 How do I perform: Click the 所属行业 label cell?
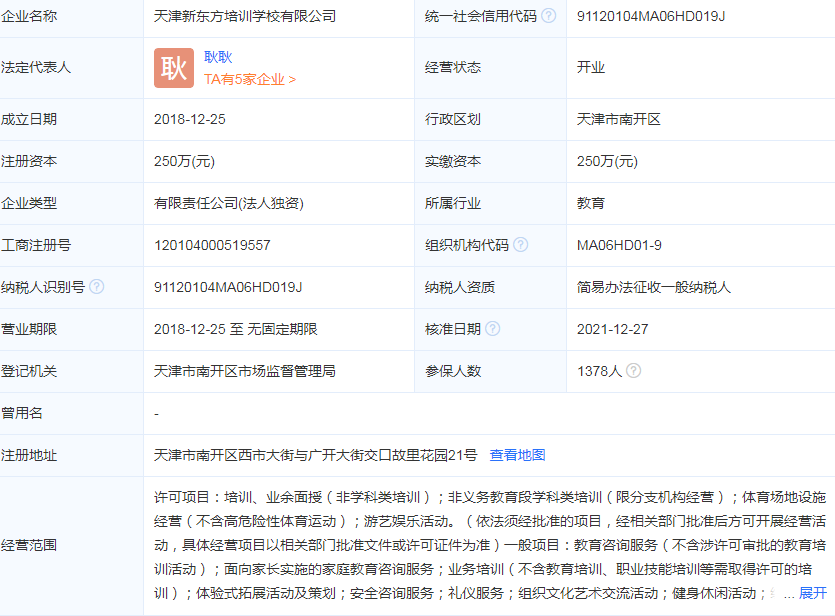click(x=490, y=203)
